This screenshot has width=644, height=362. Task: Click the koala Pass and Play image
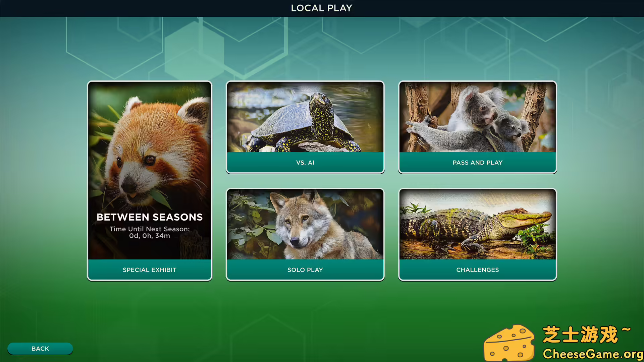[477, 117]
